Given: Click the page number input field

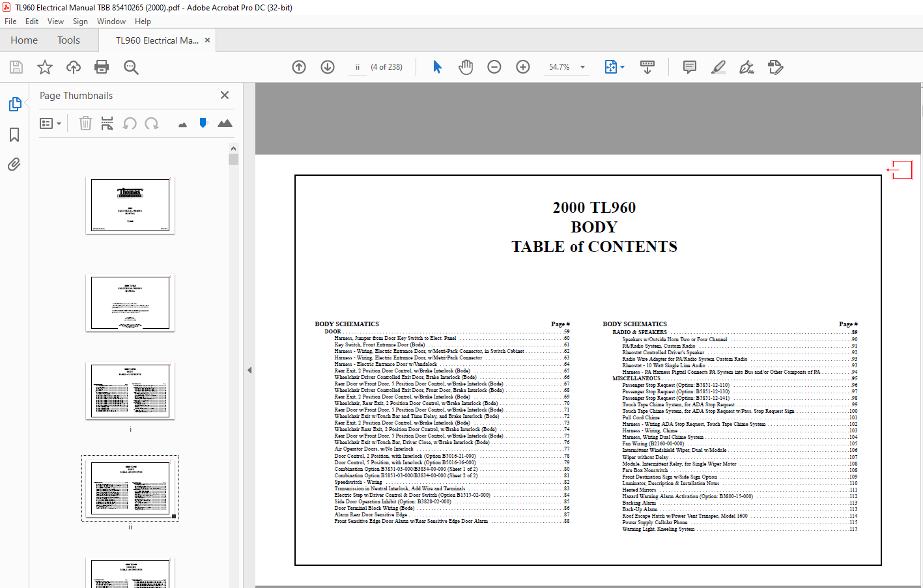Looking at the screenshot, I should 358,67.
